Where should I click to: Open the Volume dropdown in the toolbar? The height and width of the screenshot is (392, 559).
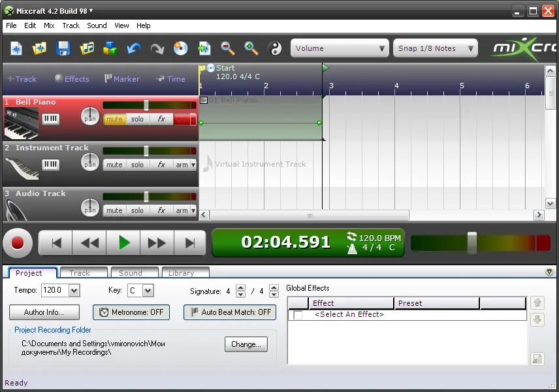pyautogui.click(x=339, y=48)
